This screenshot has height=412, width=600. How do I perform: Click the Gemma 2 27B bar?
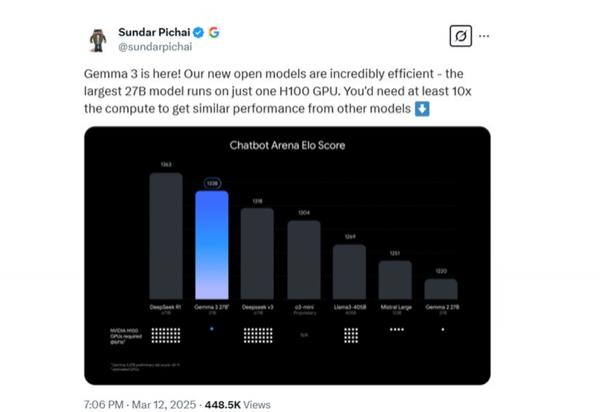point(441,288)
